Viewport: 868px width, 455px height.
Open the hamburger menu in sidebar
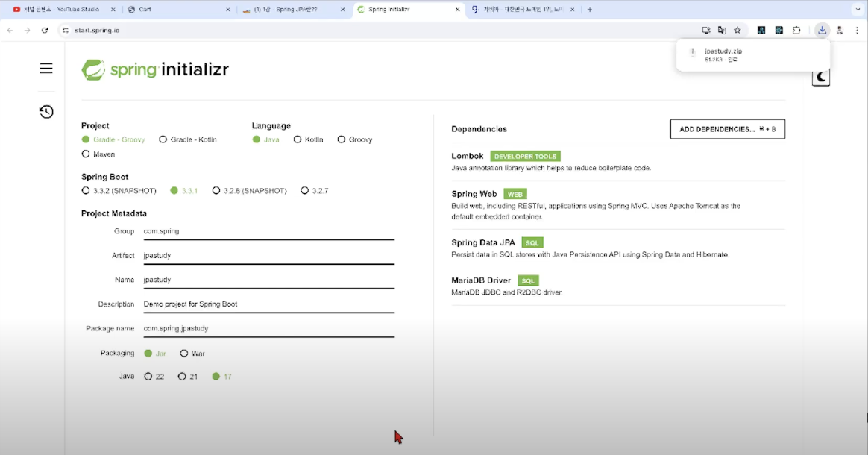(46, 68)
